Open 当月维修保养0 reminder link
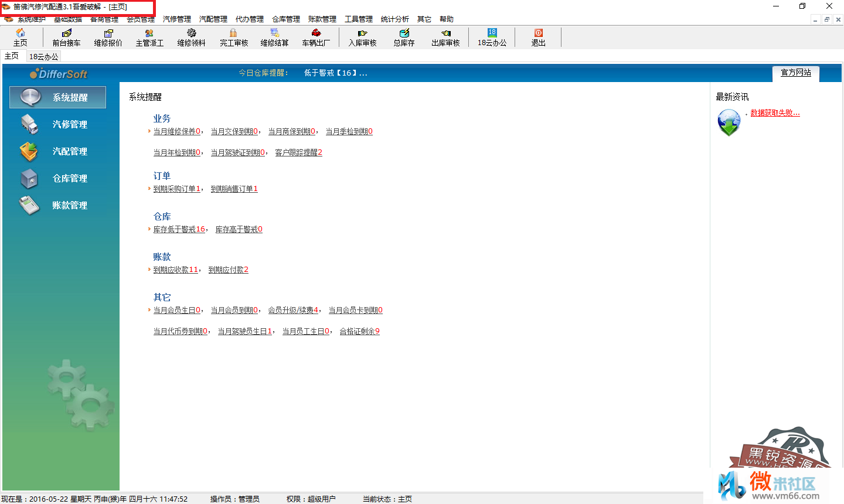The height and width of the screenshot is (504, 844). pyautogui.click(x=177, y=132)
